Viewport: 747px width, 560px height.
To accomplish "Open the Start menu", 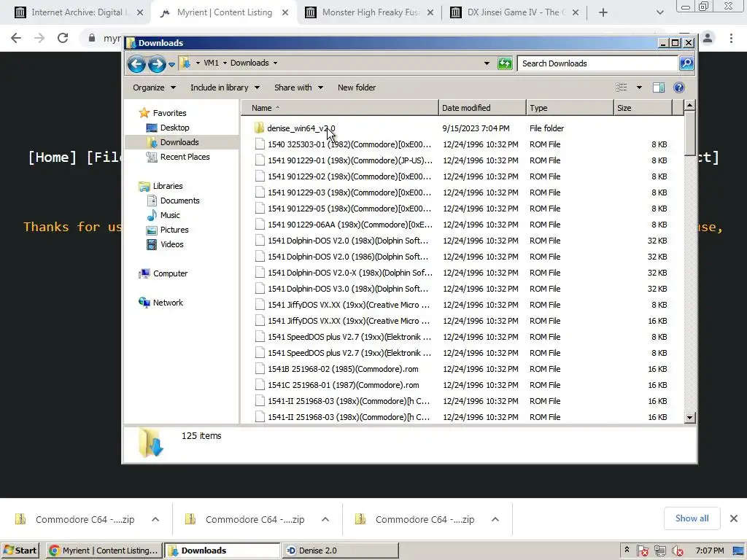I will 21,551.
